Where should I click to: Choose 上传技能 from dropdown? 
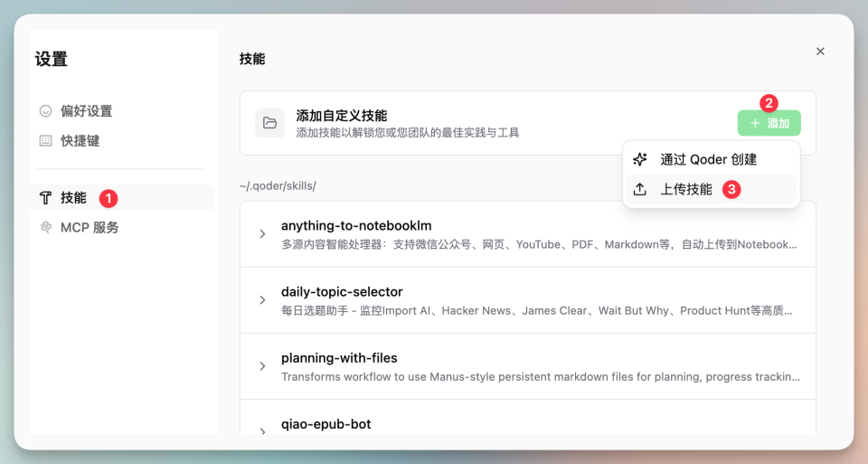point(712,189)
